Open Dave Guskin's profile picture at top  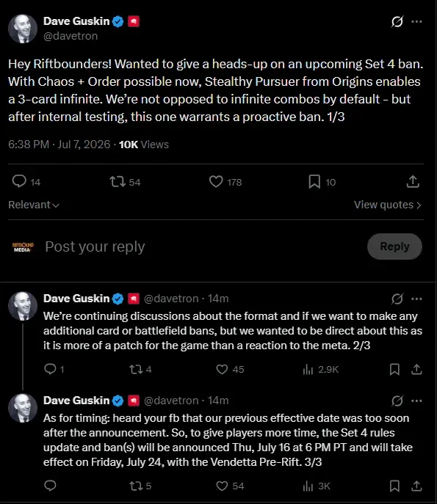pyautogui.click(x=23, y=29)
